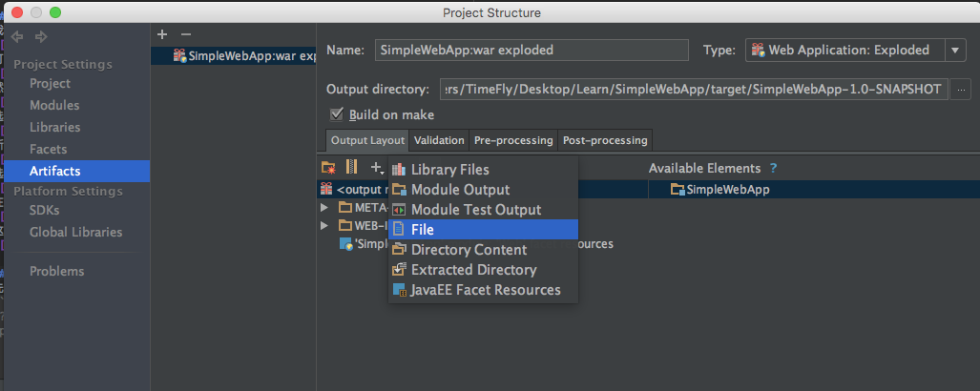Choose Module Output from the popup

point(483,190)
